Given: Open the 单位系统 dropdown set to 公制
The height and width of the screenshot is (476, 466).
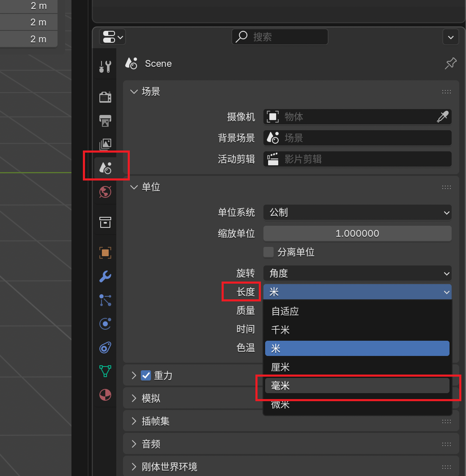Looking at the screenshot, I should 357,213.
